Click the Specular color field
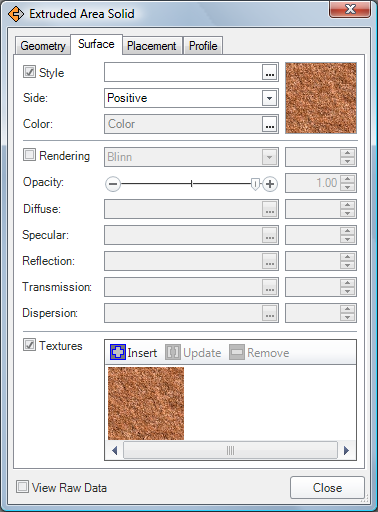Image resolution: width=378 pixels, height=512 pixels. [183, 235]
